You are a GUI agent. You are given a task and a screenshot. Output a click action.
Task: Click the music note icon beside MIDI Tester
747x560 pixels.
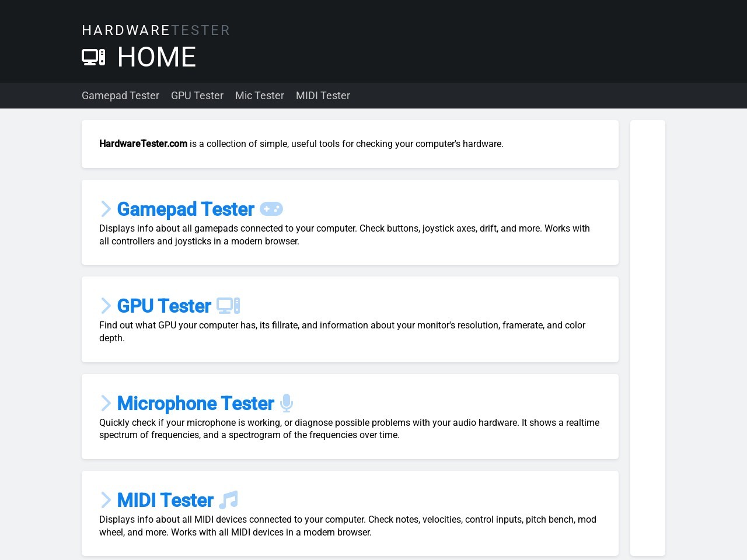click(x=228, y=500)
